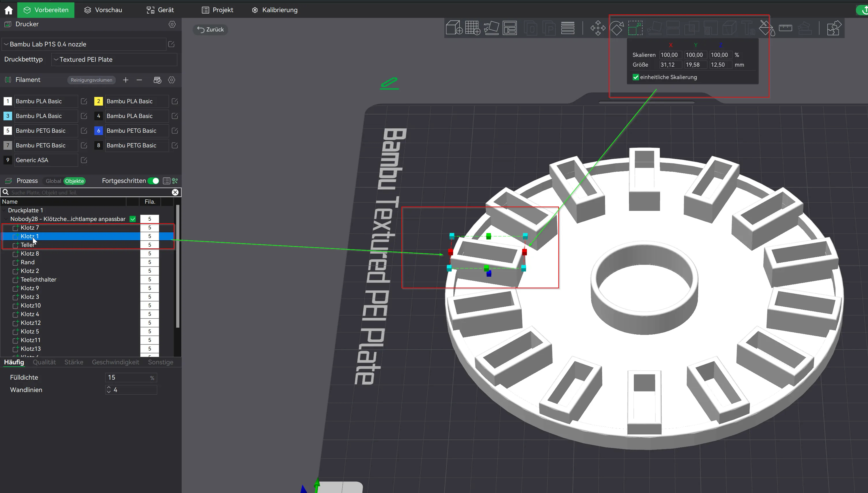Add a filament with plus icon

coord(125,80)
